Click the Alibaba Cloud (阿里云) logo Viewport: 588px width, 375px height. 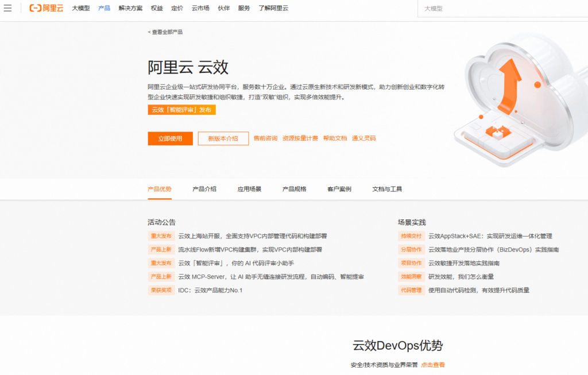pos(45,8)
